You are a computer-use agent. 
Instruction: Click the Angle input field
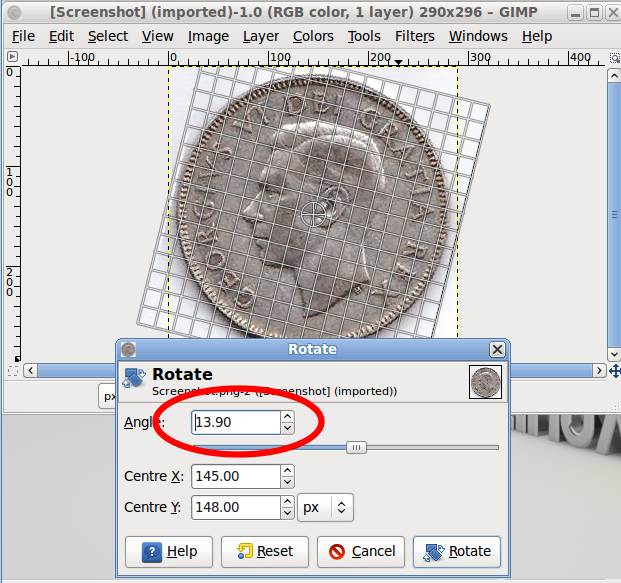point(236,422)
